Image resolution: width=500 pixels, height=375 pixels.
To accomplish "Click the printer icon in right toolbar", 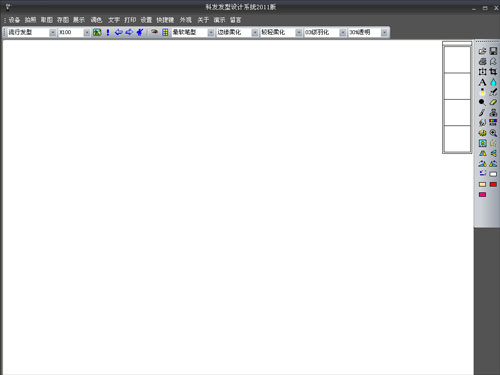I will point(482,61).
